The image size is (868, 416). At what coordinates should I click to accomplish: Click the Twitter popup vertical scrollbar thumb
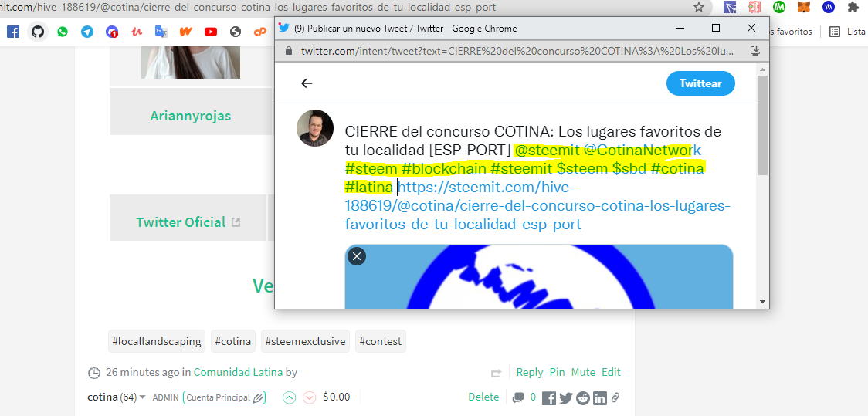(762, 125)
